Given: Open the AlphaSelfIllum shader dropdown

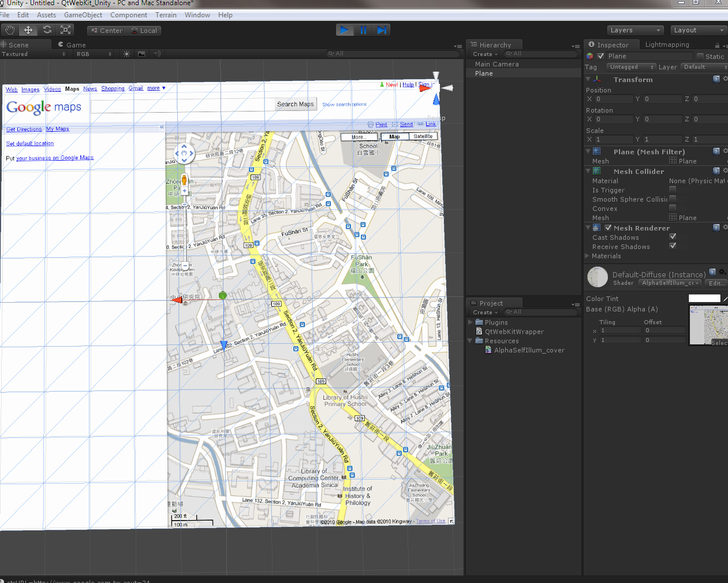Looking at the screenshot, I should (670, 283).
